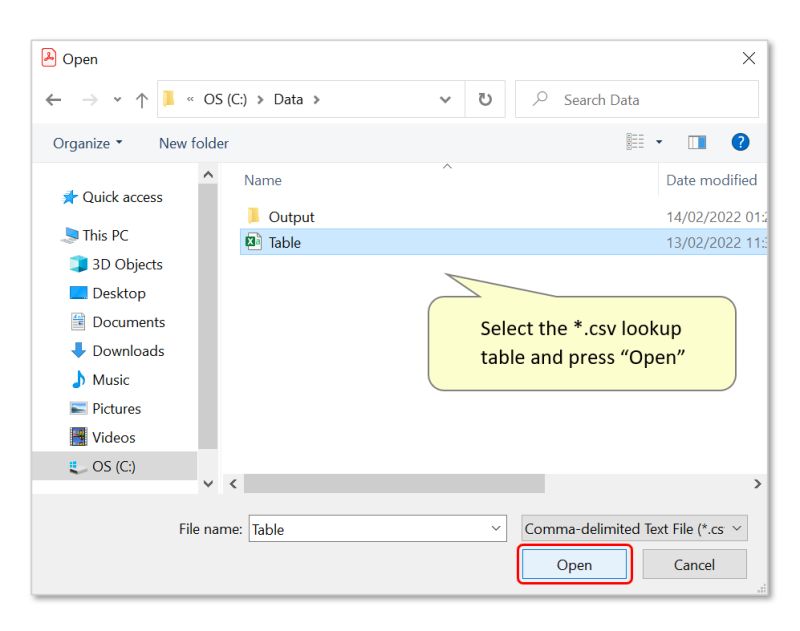Viewport: 800px width, 631px height.
Task: Expand the address bar history dropdown
Action: point(445,99)
